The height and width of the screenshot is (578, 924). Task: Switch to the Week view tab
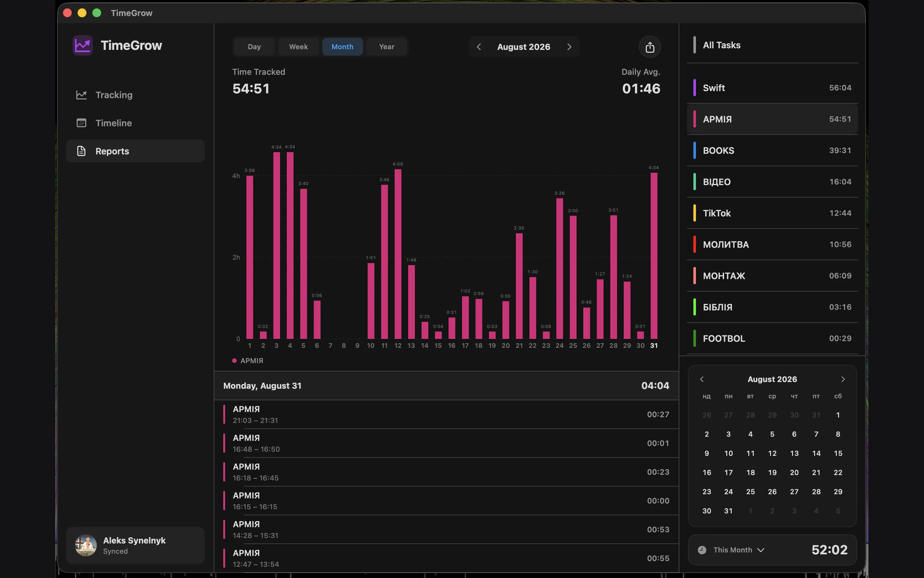tap(298, 47)
